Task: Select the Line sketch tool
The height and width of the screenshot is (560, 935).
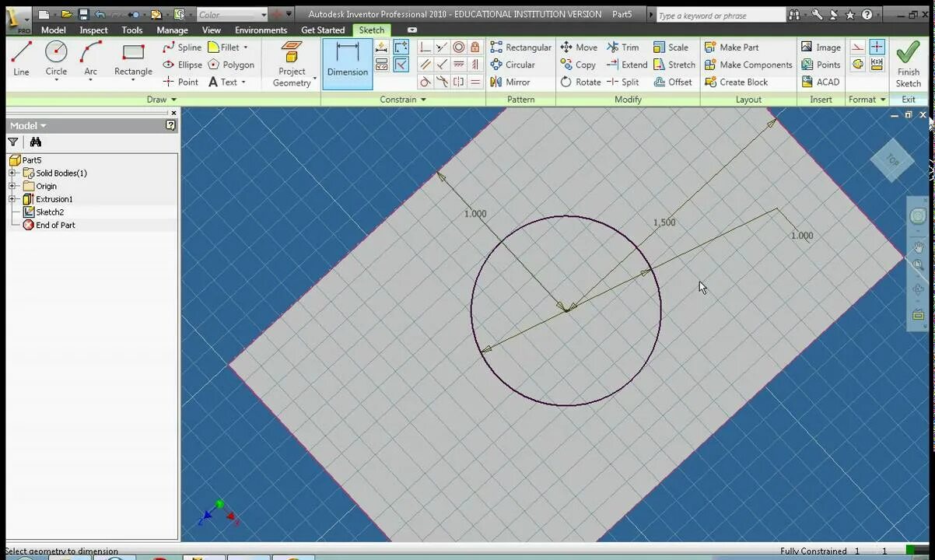Action: (x=21, y=59)
